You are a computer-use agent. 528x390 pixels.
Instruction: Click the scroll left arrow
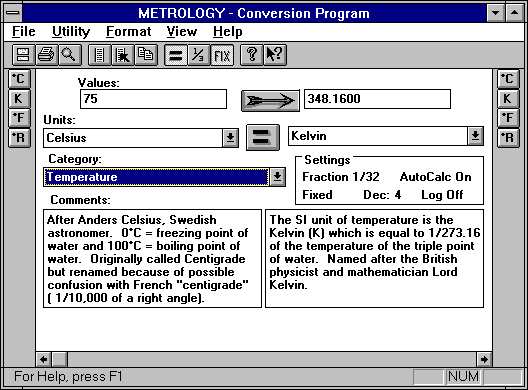[44, 359]
